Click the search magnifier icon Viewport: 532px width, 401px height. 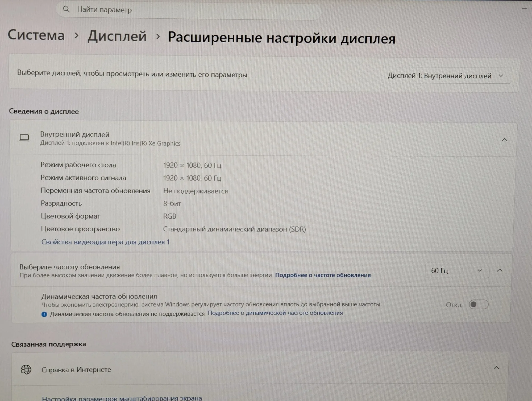click(x=66, y=9)
